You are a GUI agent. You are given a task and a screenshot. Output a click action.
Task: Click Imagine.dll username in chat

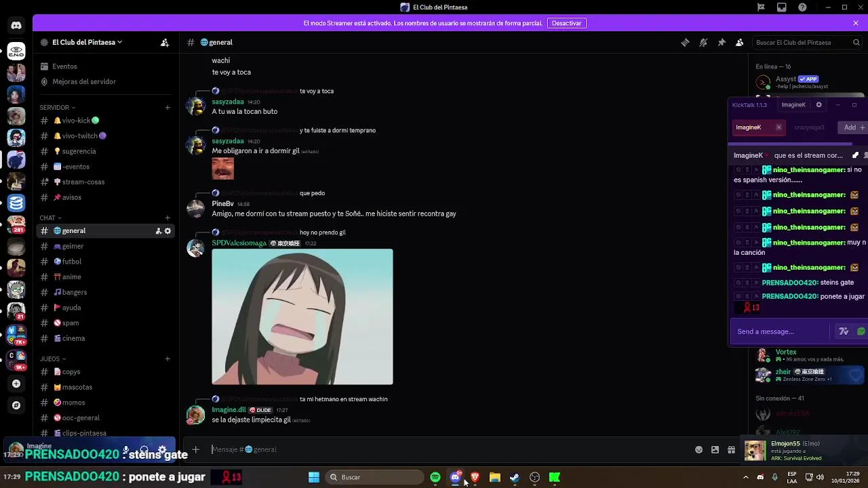pyautogui.click(x=229, y=410)
